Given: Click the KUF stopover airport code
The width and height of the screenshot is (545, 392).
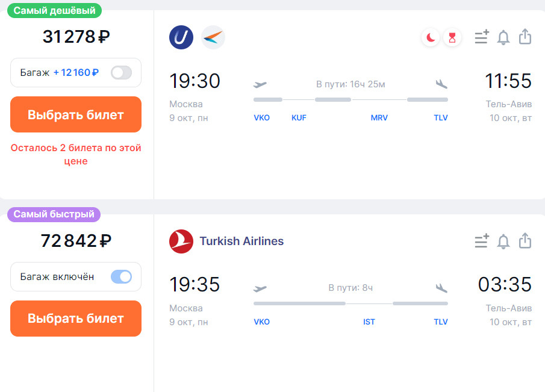Looking at the screenshot, I should (x=299, y=118).
